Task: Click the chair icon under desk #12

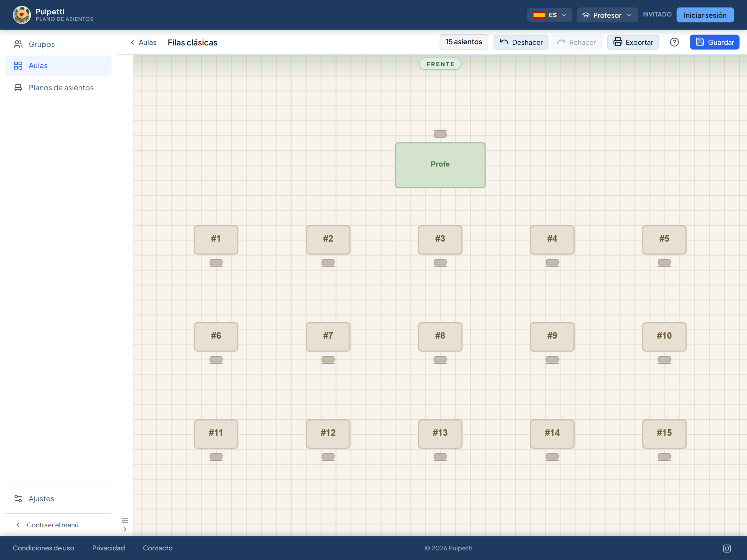Action: 328,457
